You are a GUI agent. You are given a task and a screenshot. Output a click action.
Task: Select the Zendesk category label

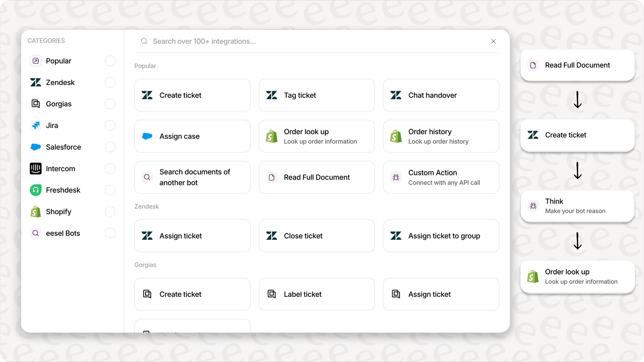(x=60, y=82)
